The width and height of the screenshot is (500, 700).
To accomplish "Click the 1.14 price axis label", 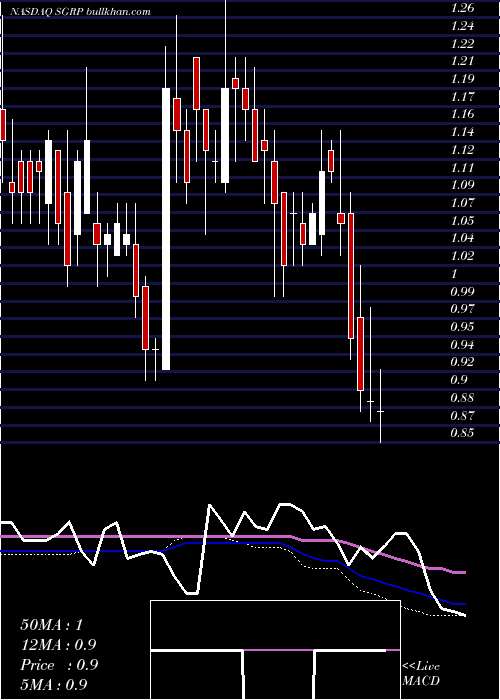I will point(462,132).
